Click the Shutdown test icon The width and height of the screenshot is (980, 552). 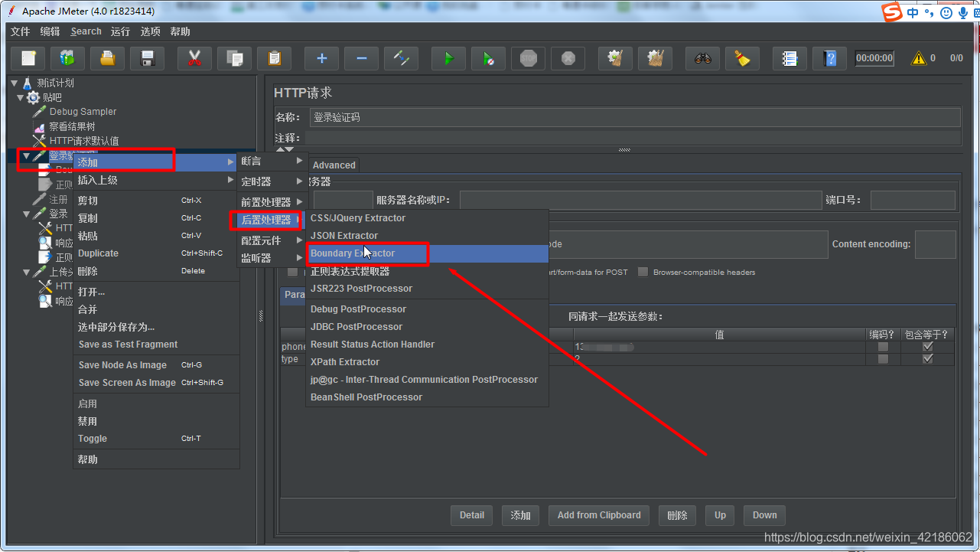click(x=568, y=58)
